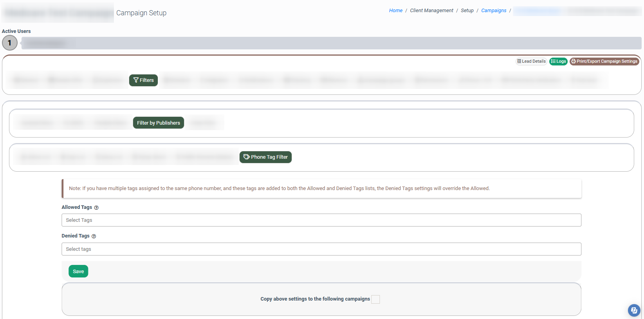Switch to the Filters tab
This screenshot has height=319, width=644.
point(143,80)
